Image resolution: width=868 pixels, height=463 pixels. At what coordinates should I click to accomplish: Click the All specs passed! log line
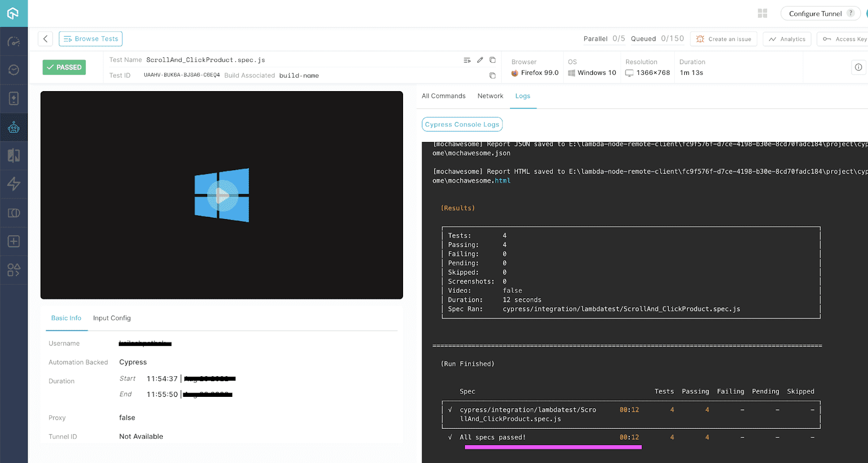[x=493, y=438]
